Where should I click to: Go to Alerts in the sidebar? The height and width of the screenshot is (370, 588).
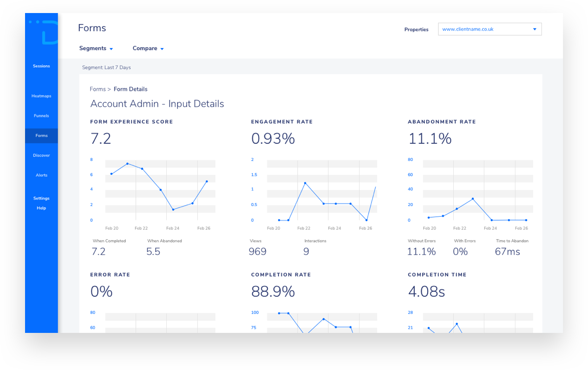pyautogui.click(x=41, y=175)
